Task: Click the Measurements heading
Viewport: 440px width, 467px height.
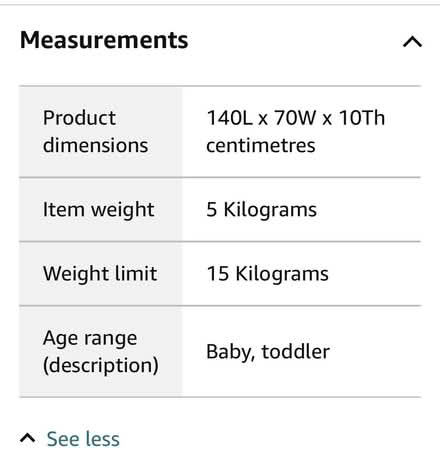Action: pyautogui.click(x=104, y=40)
